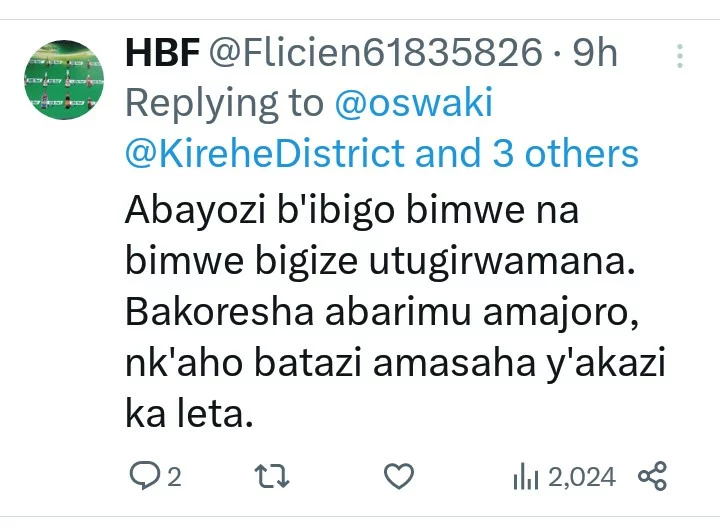Click the 'Bakoresha abarimu amajoro' line
This screenshot has height=530, width=720.
click(382, 313)
